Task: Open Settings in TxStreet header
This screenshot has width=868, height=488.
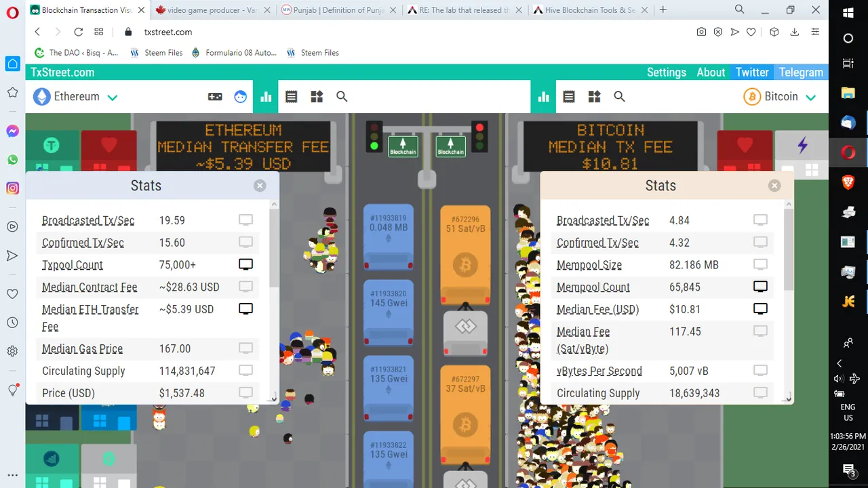Action: 667,73
